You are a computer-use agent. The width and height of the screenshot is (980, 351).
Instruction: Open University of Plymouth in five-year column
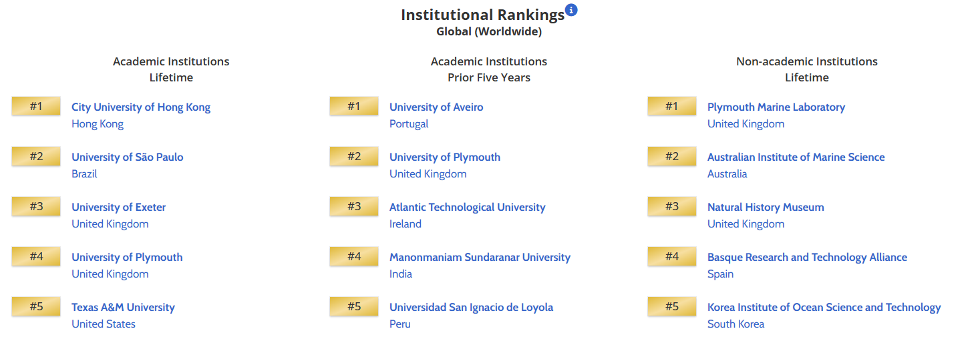(445, 157)
